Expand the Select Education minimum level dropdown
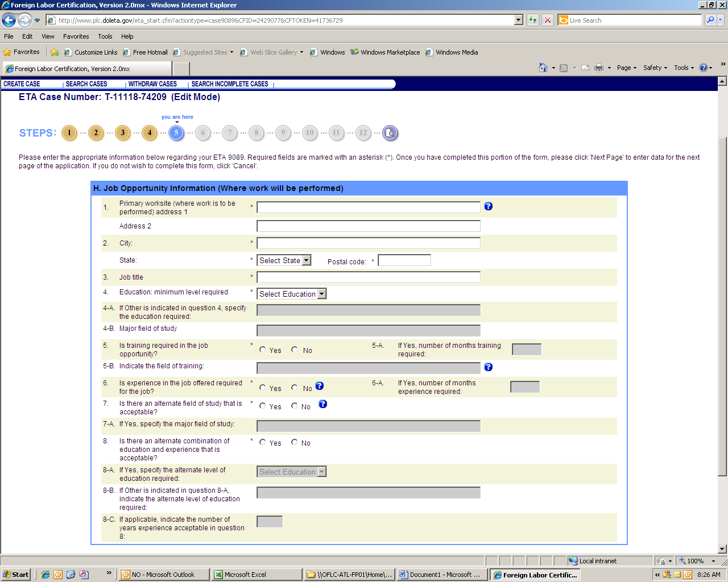 292,294
